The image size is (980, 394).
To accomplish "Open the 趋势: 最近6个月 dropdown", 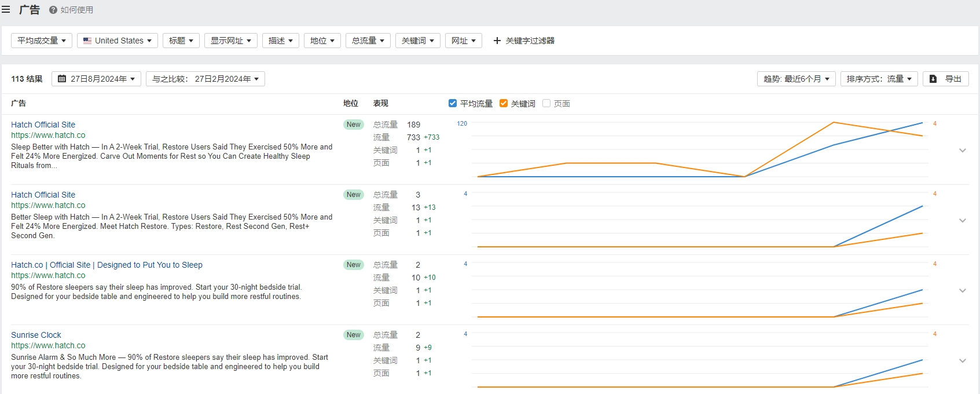I will coord(797,79).
